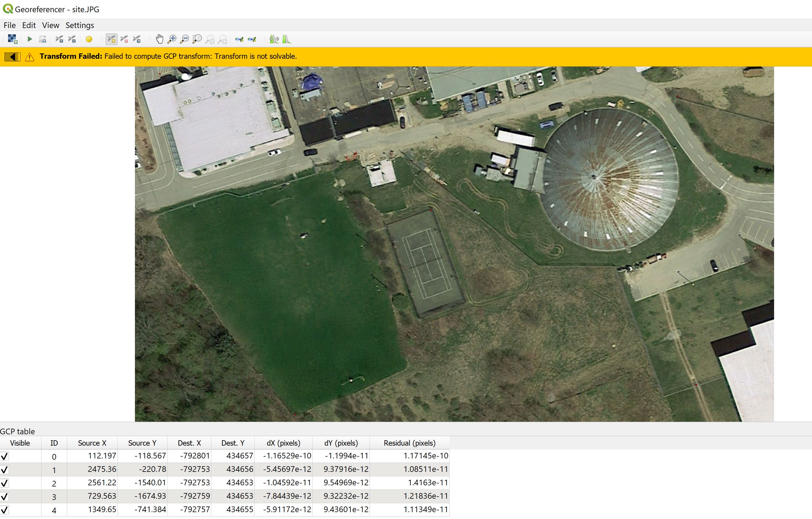812x519 pixels.
Task: Click the Local Histogram Stretch icon
Action: [287, 39]
